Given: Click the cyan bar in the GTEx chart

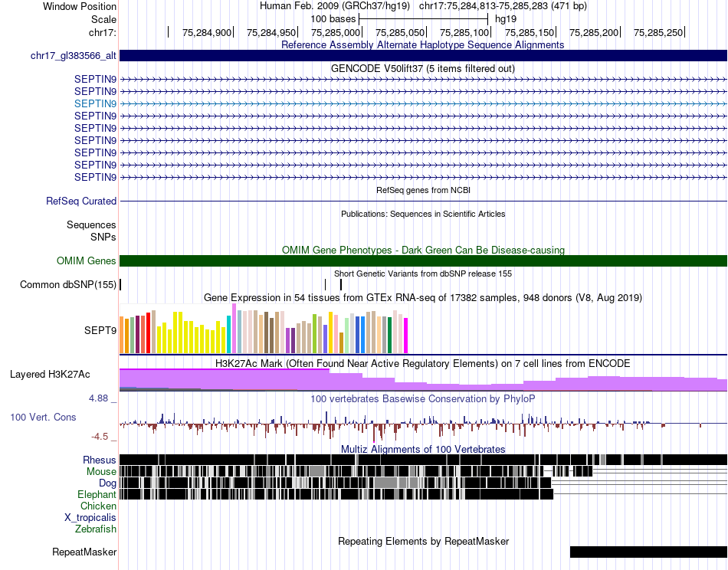Looking at the screenshot, I should tap(228, 335).
